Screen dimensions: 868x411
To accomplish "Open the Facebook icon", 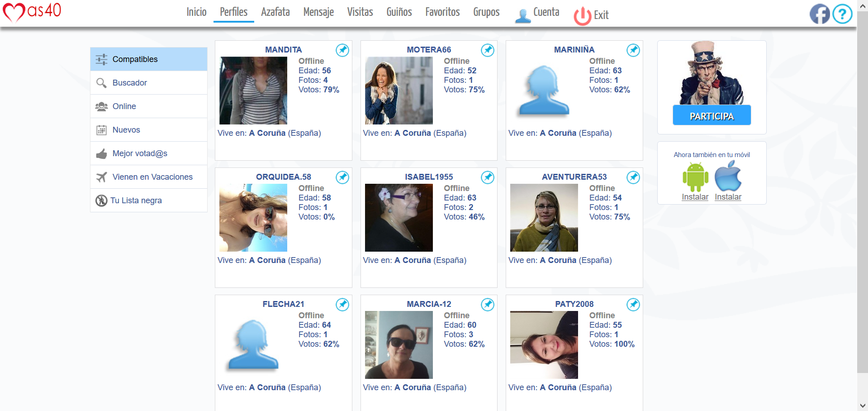I will [820, 14].
